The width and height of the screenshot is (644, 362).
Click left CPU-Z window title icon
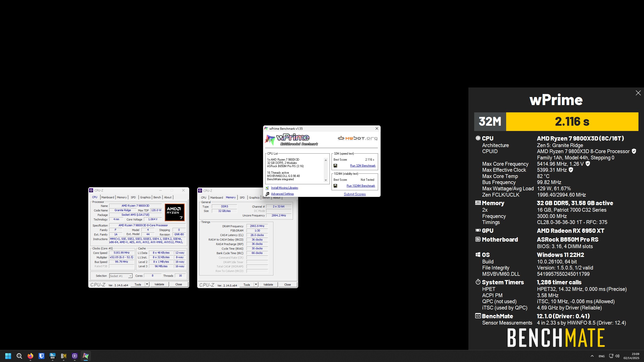pyautogui.click(x=91, y=191)
